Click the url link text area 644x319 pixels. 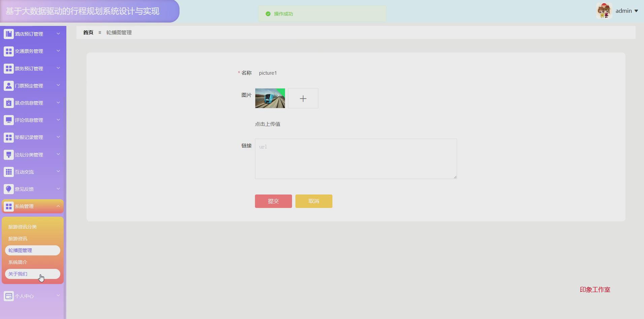tap(356, 158)
